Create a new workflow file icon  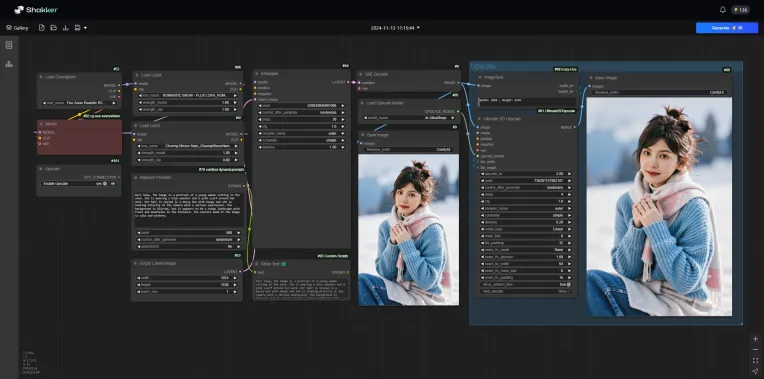click(41, 28)
